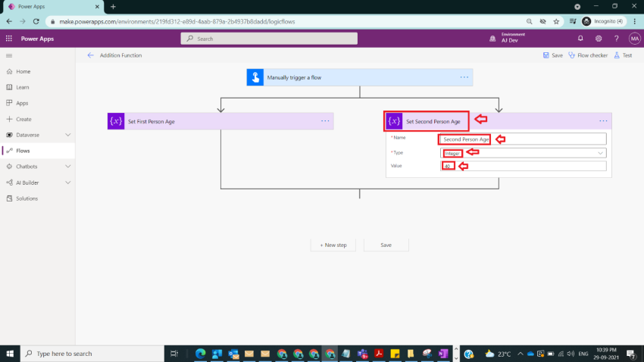Click Test in the top command bar
This screenshot has width=644, height=362.
pyautogui.click(x=623, y=55)
